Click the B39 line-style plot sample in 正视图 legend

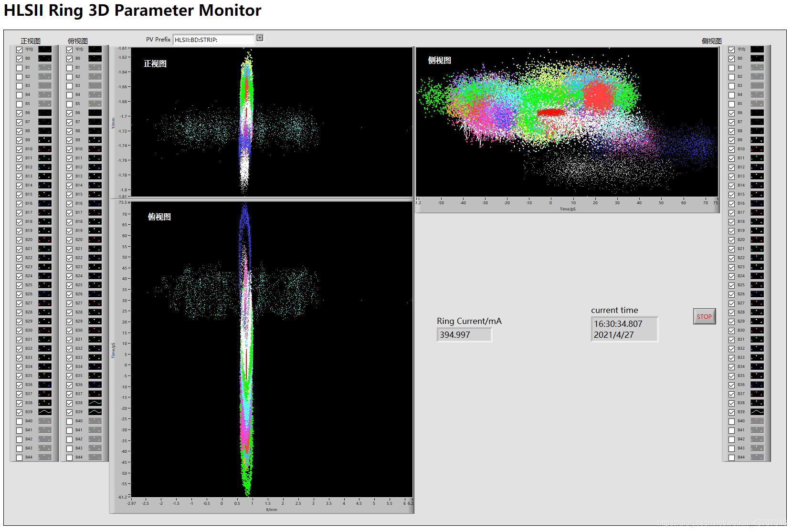click(45, 412)
